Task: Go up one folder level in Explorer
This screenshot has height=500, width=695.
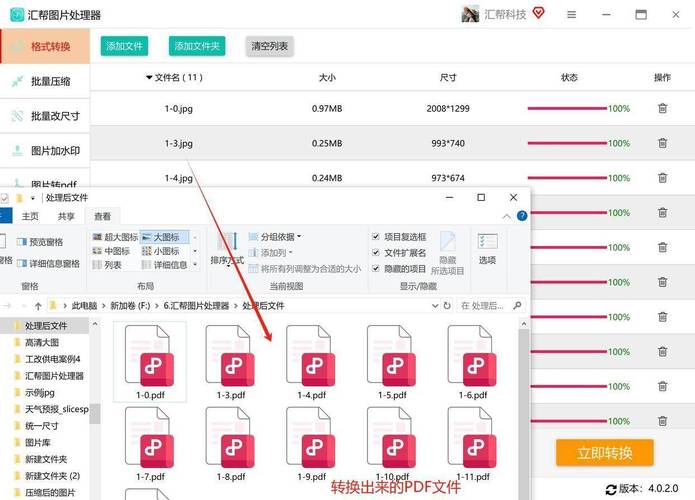Action: click(38, 306)
